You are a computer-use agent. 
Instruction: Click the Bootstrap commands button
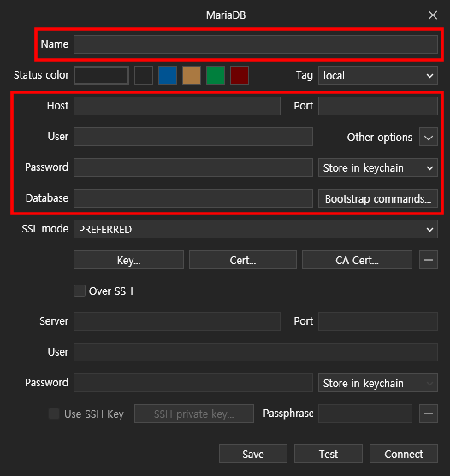coord(378,198)
